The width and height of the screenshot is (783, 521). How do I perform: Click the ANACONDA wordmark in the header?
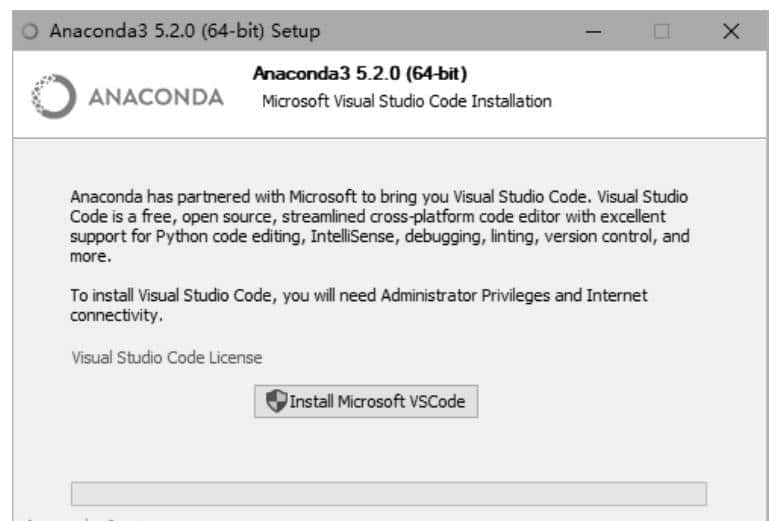[156, 98]
